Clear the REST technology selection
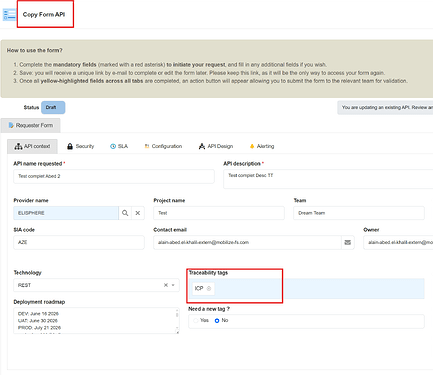 (x=166, y=285)
